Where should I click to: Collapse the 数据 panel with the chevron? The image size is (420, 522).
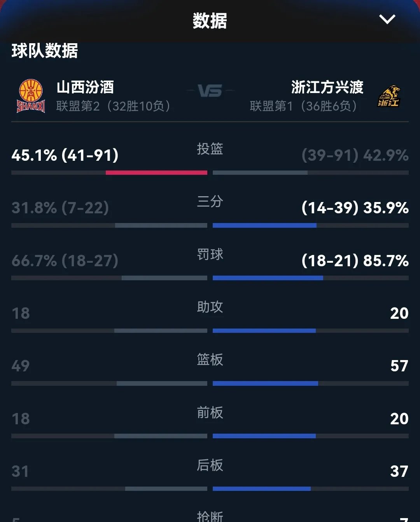point(387,19)
